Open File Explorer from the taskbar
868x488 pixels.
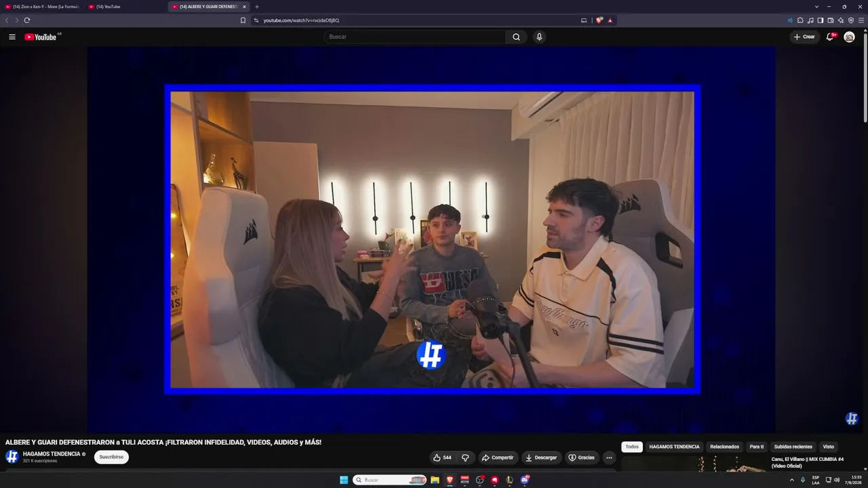[x=435, y=480]
